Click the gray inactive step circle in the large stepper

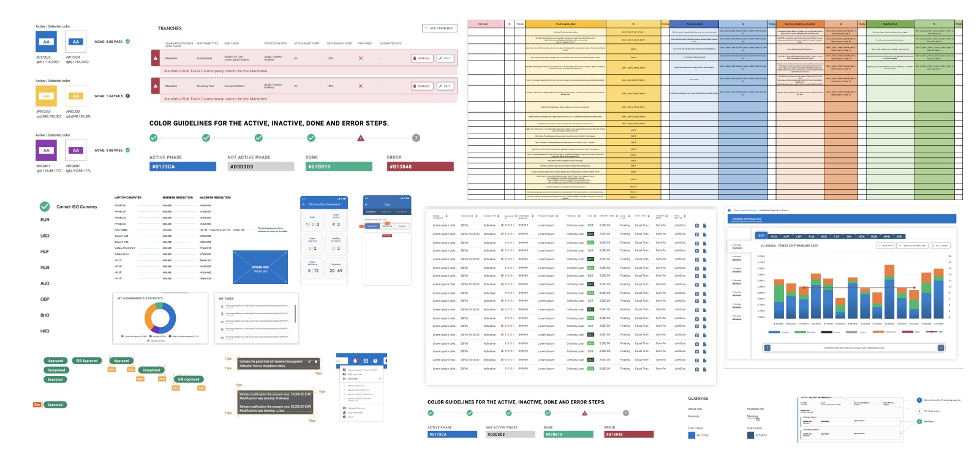pyautogui.click(x=416, y=138)
